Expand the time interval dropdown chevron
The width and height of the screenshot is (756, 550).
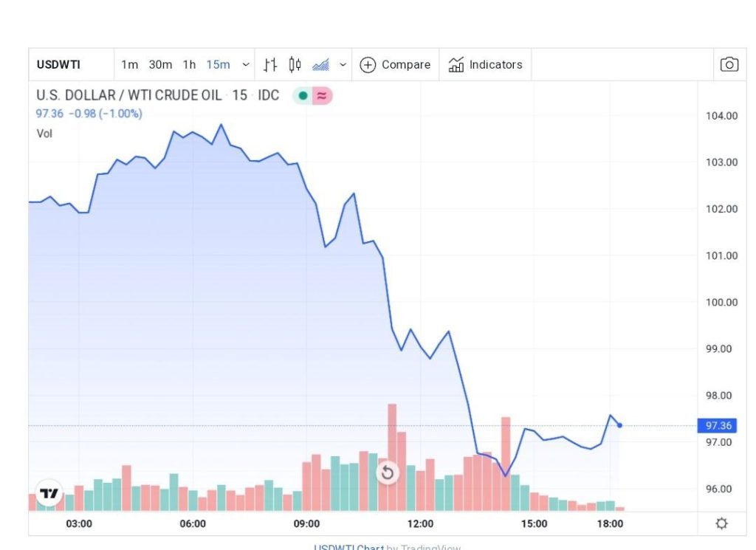[x=246, y=64]
